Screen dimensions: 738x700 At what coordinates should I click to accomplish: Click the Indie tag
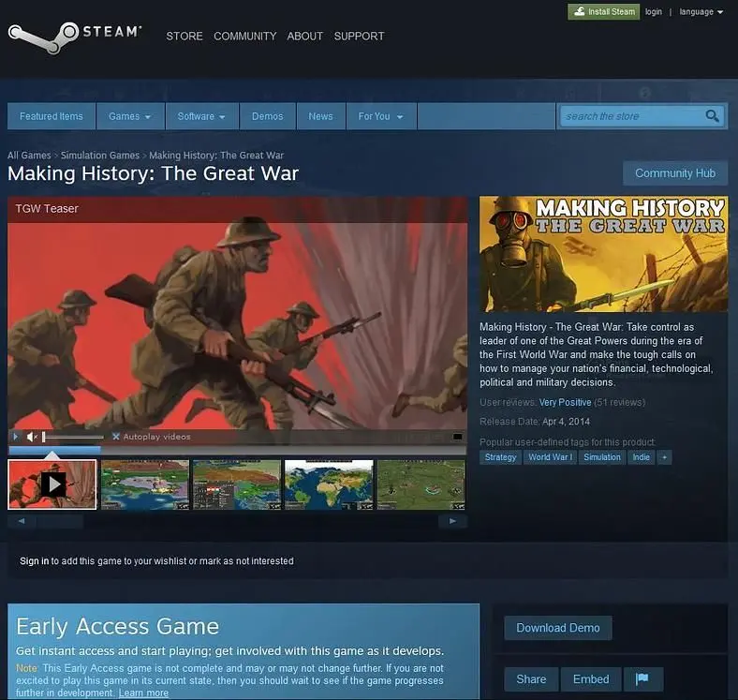(641, 457)
